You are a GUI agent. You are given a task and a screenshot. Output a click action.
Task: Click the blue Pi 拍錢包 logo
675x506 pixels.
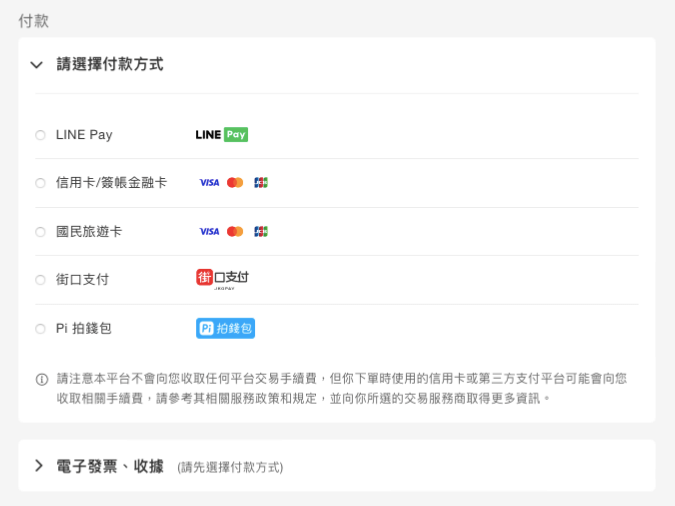pyautogui.click(x=225, y=328)
